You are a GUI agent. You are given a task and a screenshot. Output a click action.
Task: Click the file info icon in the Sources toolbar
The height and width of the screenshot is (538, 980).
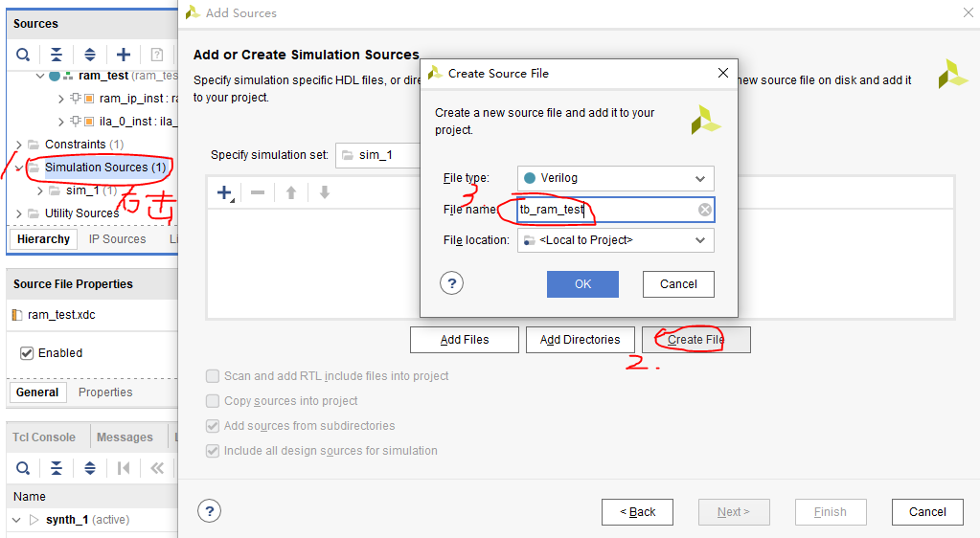pyautogui.click(x=157, y=55)
